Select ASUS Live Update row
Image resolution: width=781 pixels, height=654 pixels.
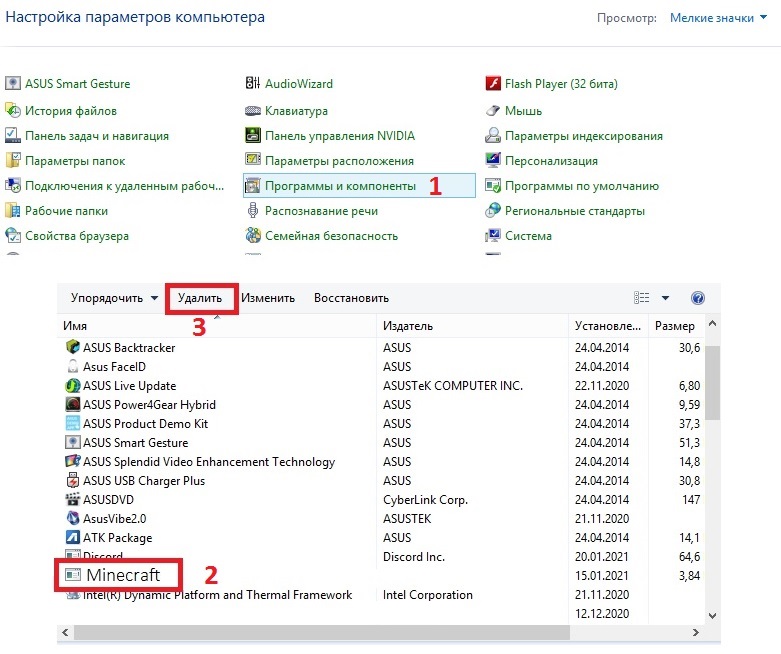[382, 386]
